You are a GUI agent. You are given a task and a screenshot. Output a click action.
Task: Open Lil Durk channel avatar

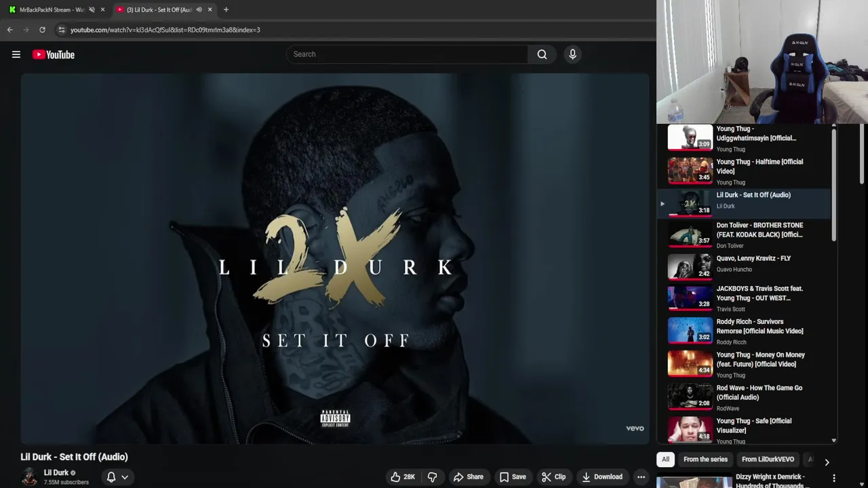coord(29,476)
